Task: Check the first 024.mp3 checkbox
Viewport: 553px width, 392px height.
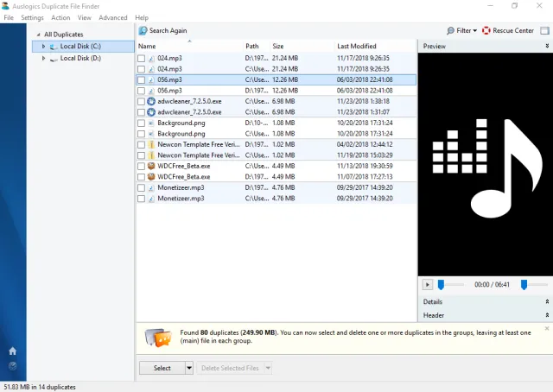Action: click(x=141, y=59)
